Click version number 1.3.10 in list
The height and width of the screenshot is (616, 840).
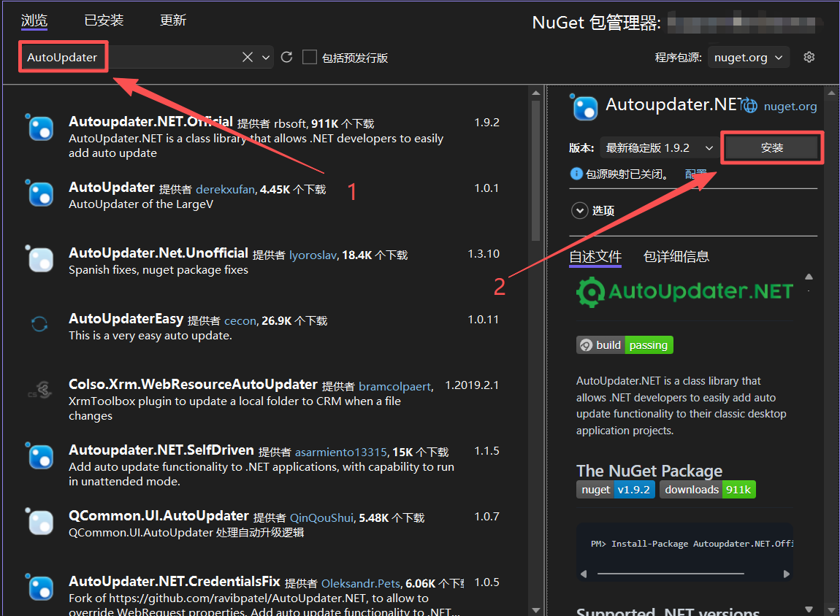(484, 254)
